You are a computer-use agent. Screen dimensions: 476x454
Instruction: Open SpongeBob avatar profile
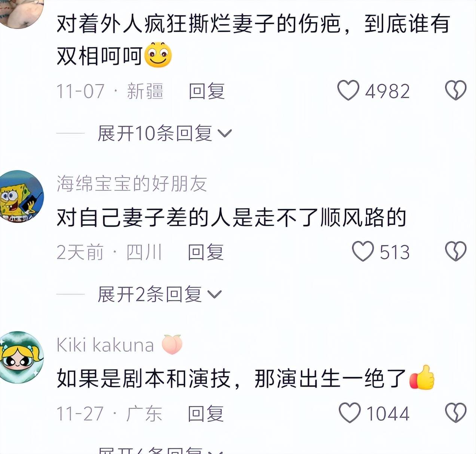click(21, 197)
